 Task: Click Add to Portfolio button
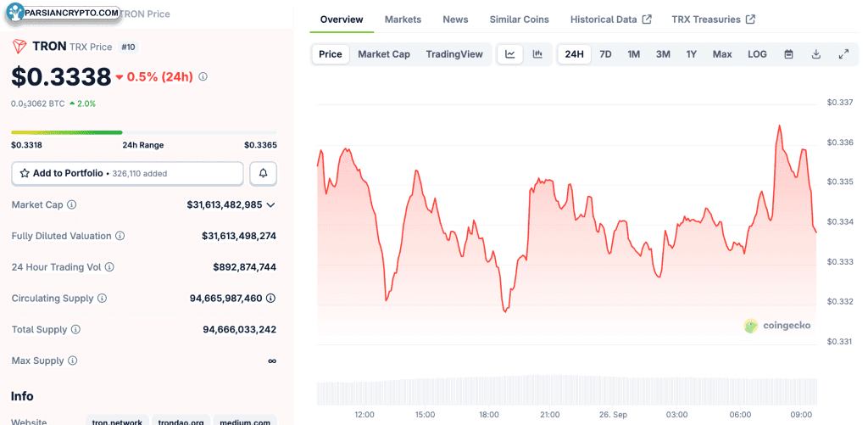tap(127, 173)
